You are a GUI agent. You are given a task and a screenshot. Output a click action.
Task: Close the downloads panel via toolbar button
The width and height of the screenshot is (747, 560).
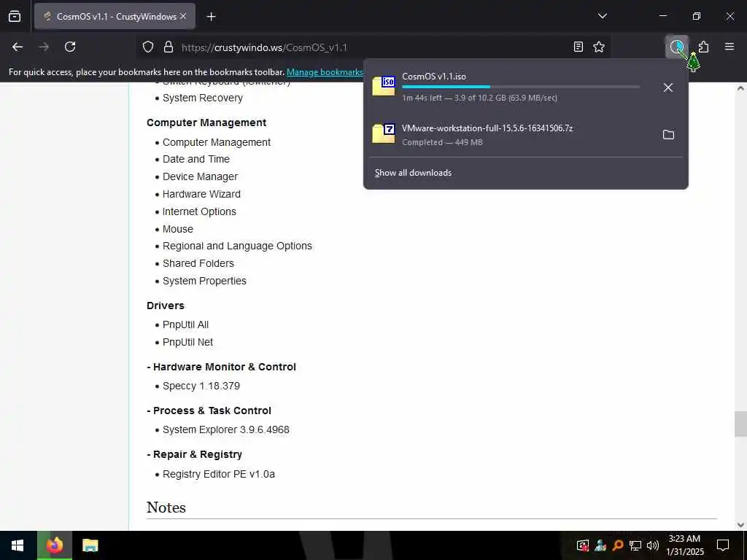coord(677,47)
